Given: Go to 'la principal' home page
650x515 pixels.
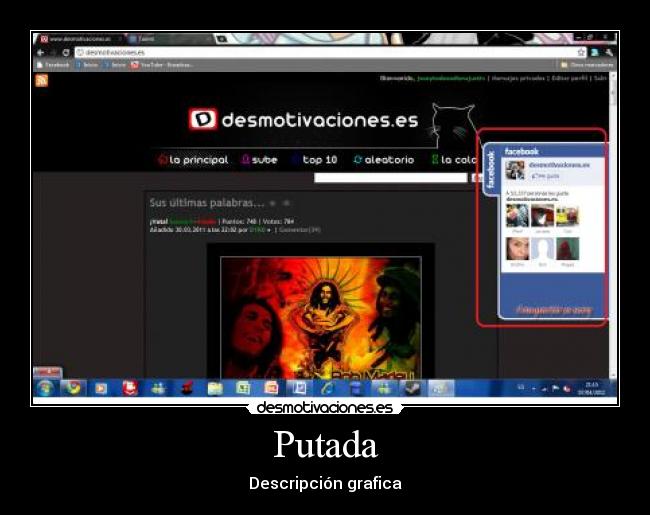Looking at the screenshot, I should pos(193,160).
